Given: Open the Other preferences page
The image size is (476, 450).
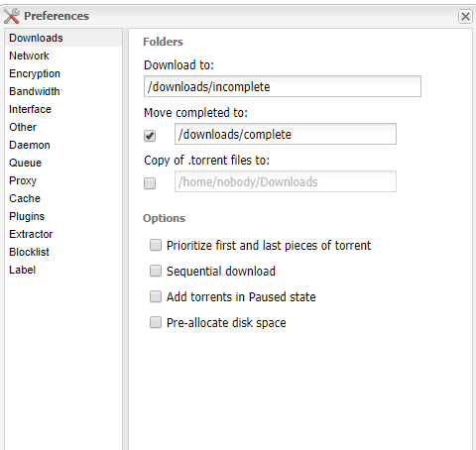Looking at the screenshot, I should [63, 127].
